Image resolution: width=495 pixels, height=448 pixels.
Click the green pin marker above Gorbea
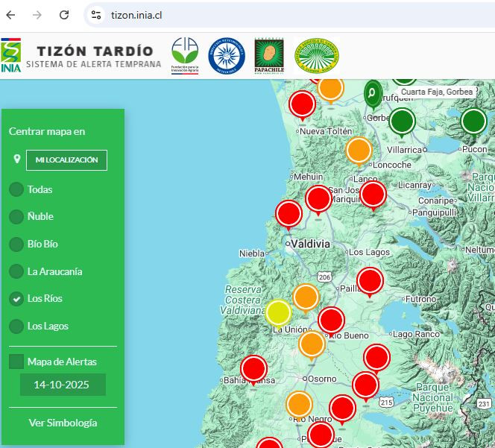click(x=371, y=92)
